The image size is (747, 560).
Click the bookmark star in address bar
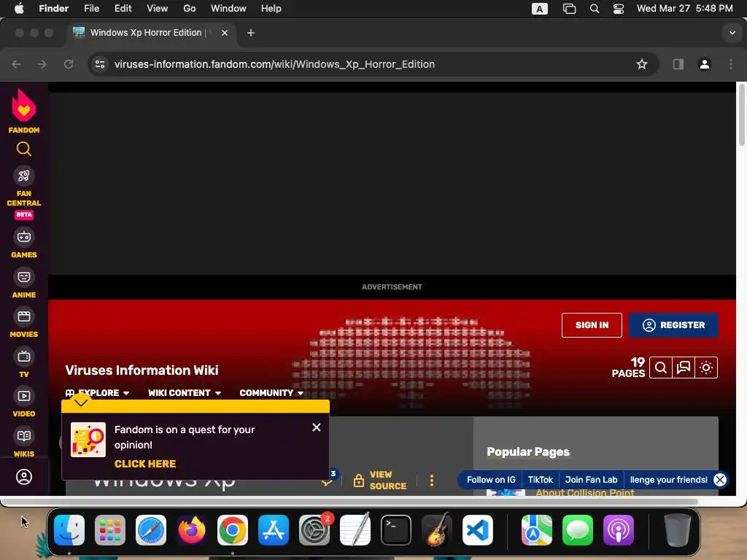(642, 64)
